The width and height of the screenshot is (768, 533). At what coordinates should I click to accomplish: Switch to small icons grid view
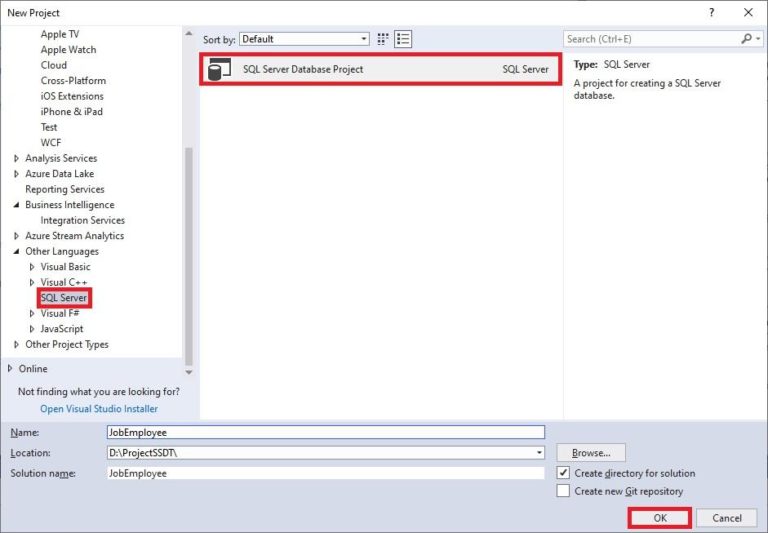coord(383,39)
